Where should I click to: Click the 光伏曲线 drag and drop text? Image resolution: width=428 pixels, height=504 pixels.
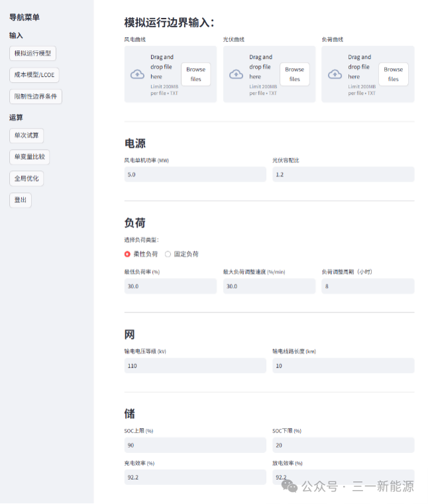click(x=261, y=67)
